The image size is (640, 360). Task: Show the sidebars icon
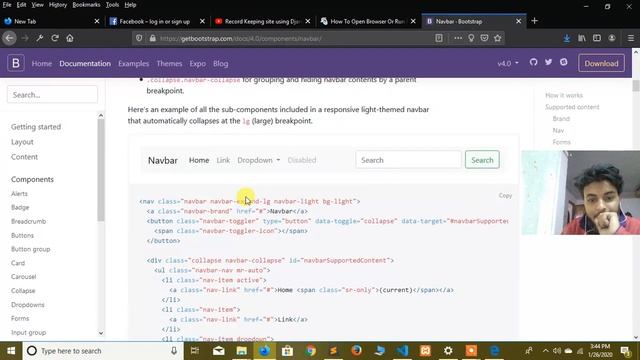597,38
